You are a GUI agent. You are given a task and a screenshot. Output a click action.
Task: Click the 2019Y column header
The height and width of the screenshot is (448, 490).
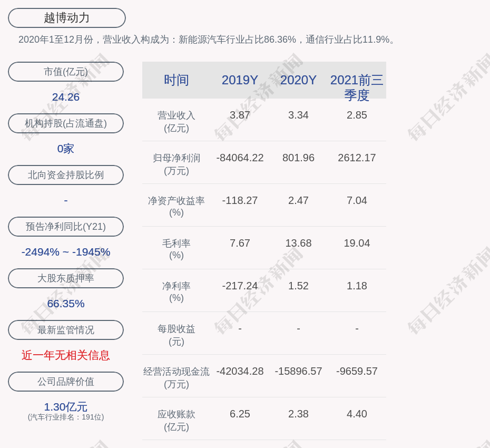(x=240, y=80)
